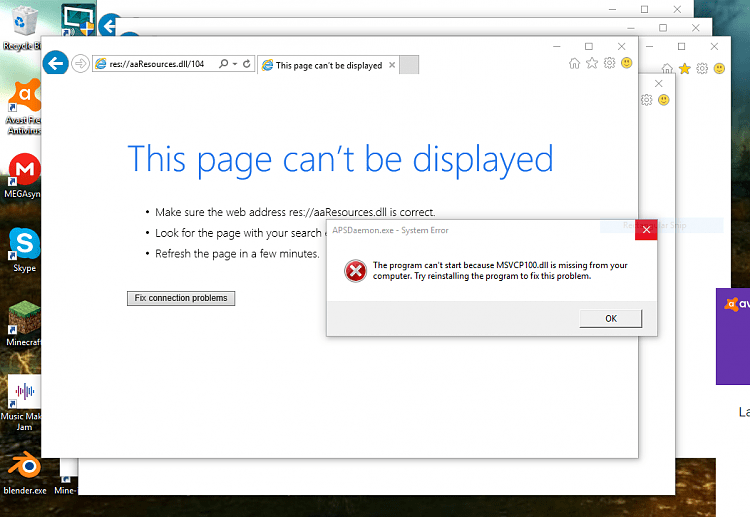Open the Skype desktop shortcut
This screenshot has width=750, height=517.
click(x=24, y=245)
